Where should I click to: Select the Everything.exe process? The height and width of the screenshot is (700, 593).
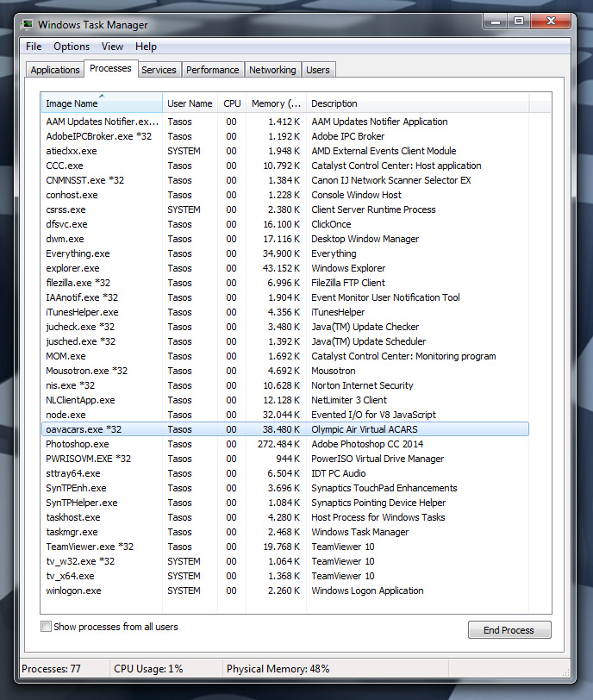tap(285, 253)
